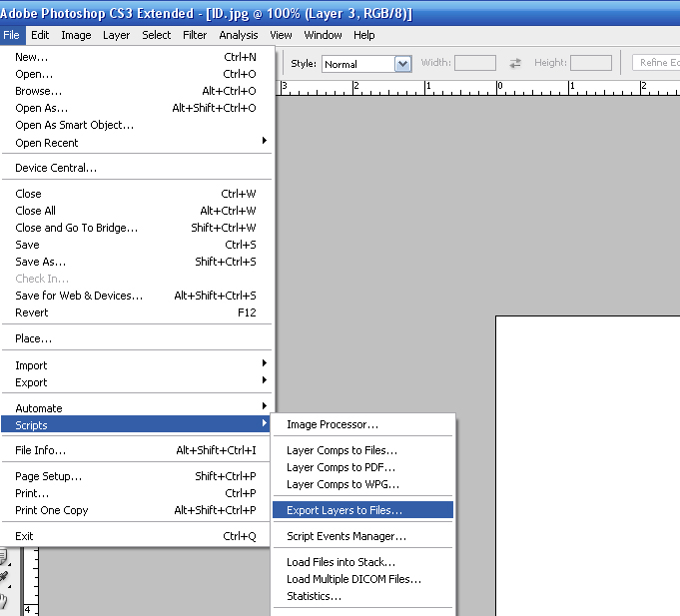Viewport: 680px width, 616px height.
Task: Select Image Processor from Scripts submenu
Action: pos(363,424)
